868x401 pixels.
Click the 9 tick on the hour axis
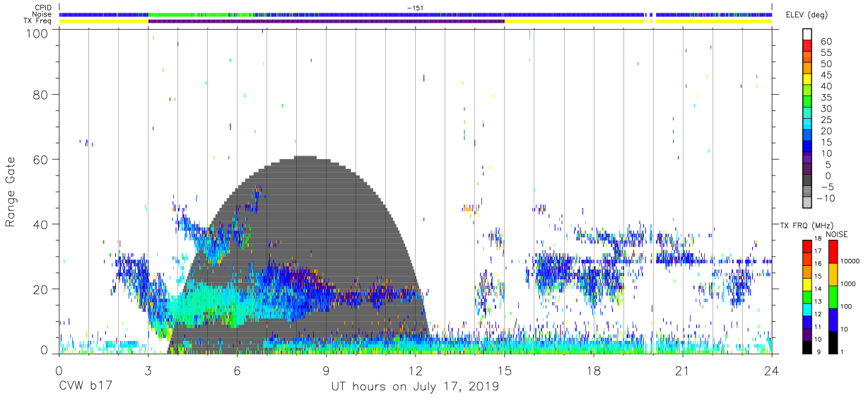[x=326, y=371]
